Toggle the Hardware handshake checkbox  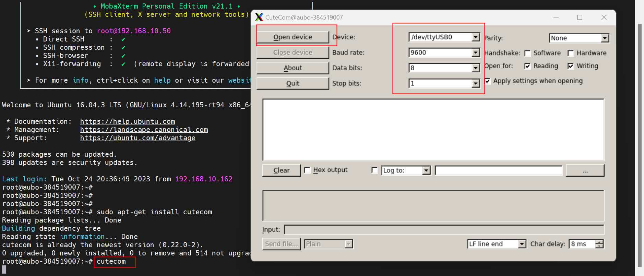coord(571,53)
